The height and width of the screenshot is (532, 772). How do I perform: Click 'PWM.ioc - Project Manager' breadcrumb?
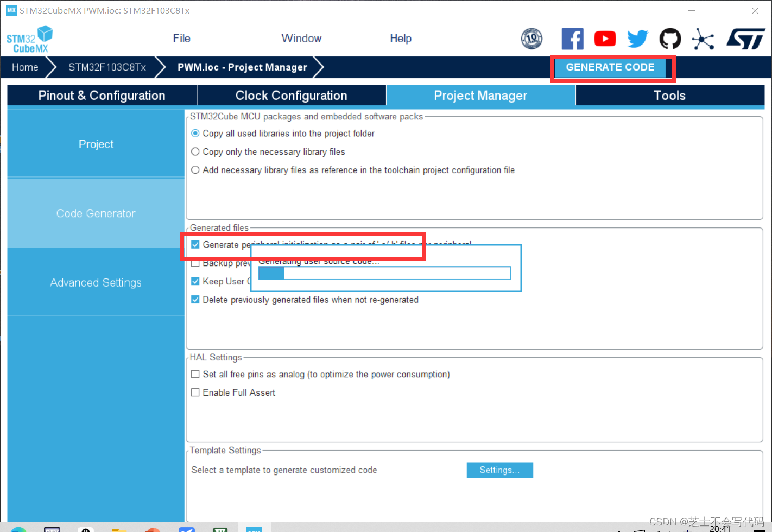coord(242,67)
